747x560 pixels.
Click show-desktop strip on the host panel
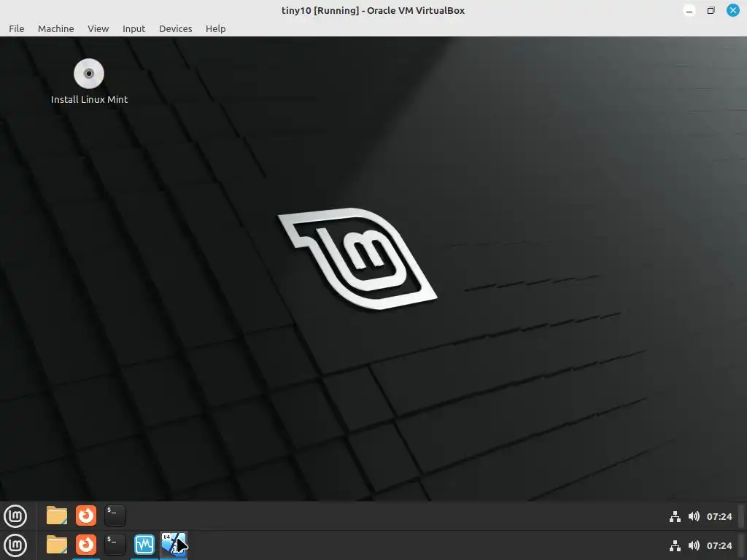point(741,545)
